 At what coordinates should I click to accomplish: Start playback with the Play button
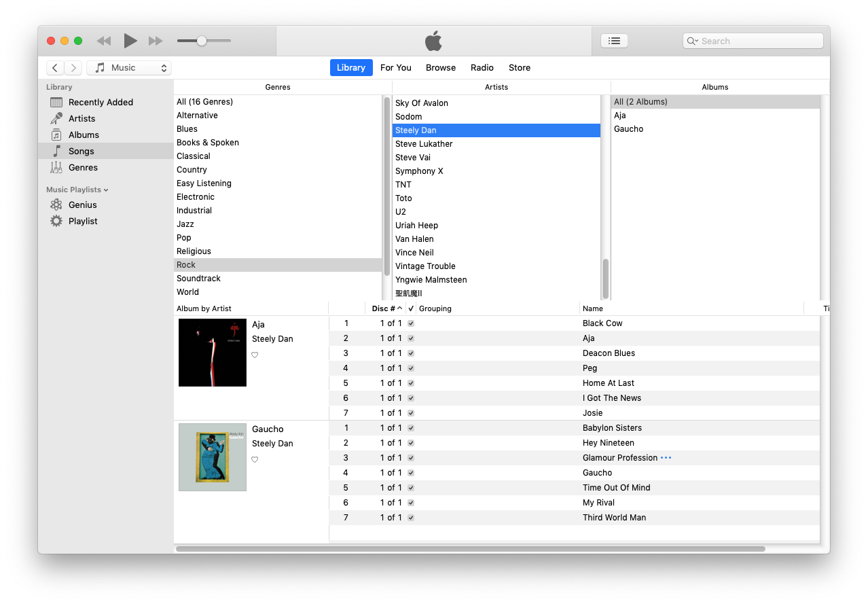pos(130,41)
